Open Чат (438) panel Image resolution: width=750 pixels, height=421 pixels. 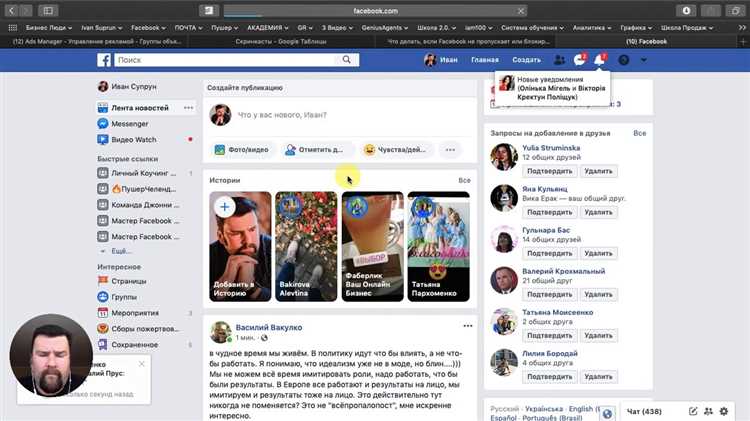click(644, 411)
